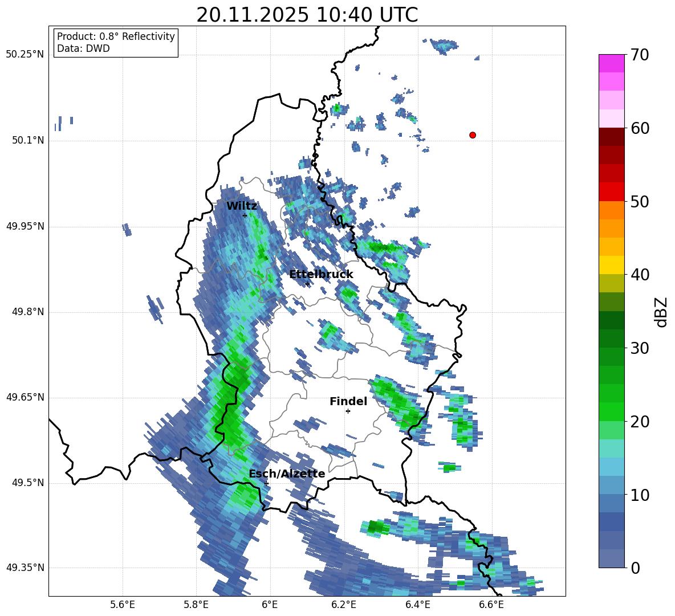Click the 30 colorbar tick label
Image resolution: width=675 pixels, height=616 pixels.
click(639, 348)
